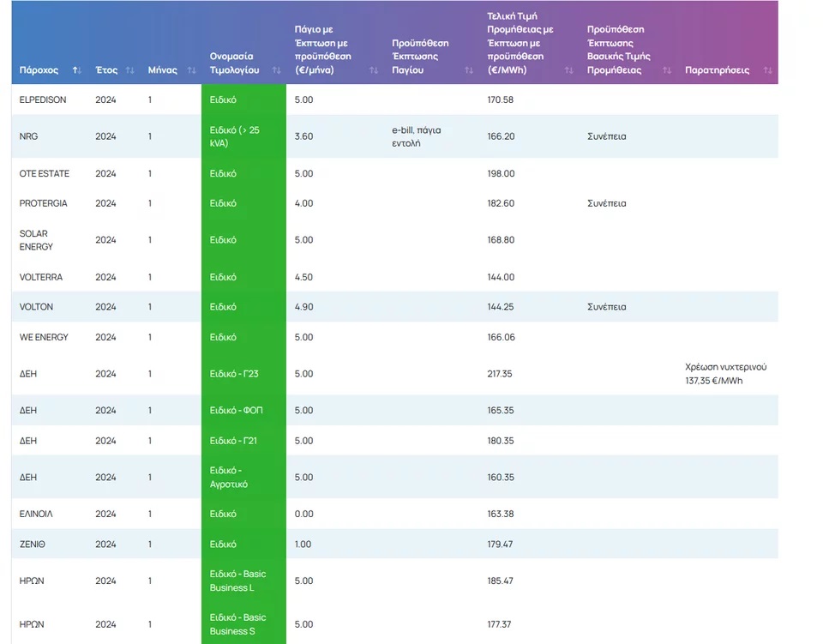Click the sort icon next to Παρατηρήσεις
Viewport: 823px width, 644px height.
pos(767,70)
